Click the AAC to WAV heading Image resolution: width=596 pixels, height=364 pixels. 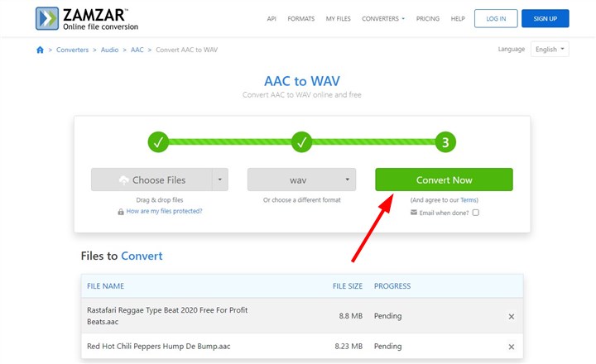[302, 81]
